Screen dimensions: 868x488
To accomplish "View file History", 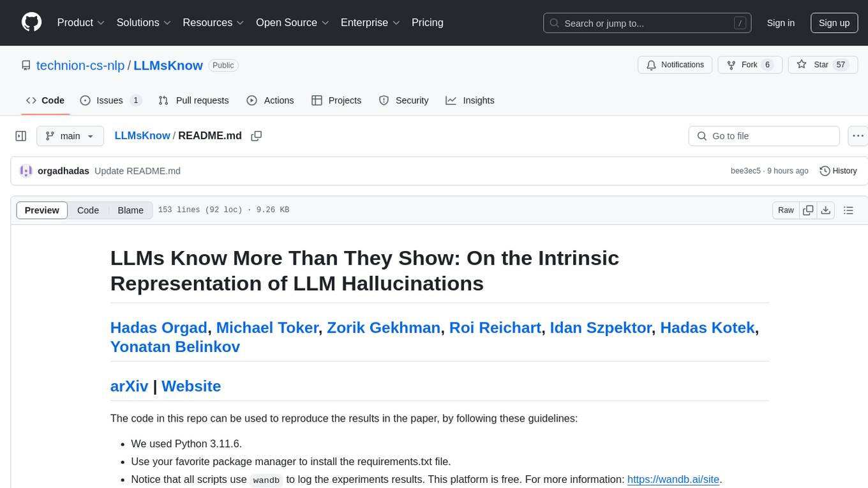I will click(838, 171).
